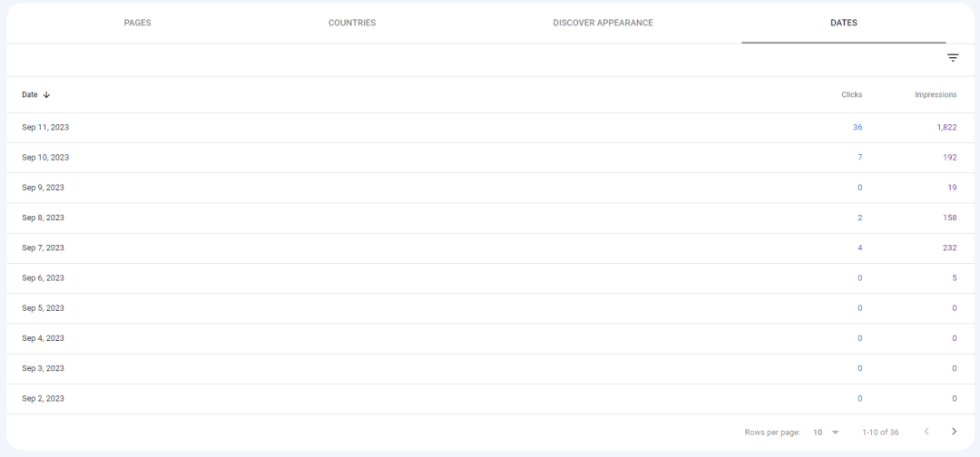Select the Sep 2, 2023 row

tap(490, 398)
